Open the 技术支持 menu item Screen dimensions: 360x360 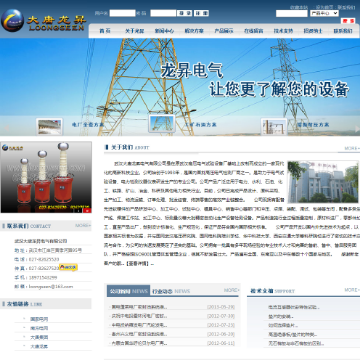pyautogui.click(x=283, y=31)
